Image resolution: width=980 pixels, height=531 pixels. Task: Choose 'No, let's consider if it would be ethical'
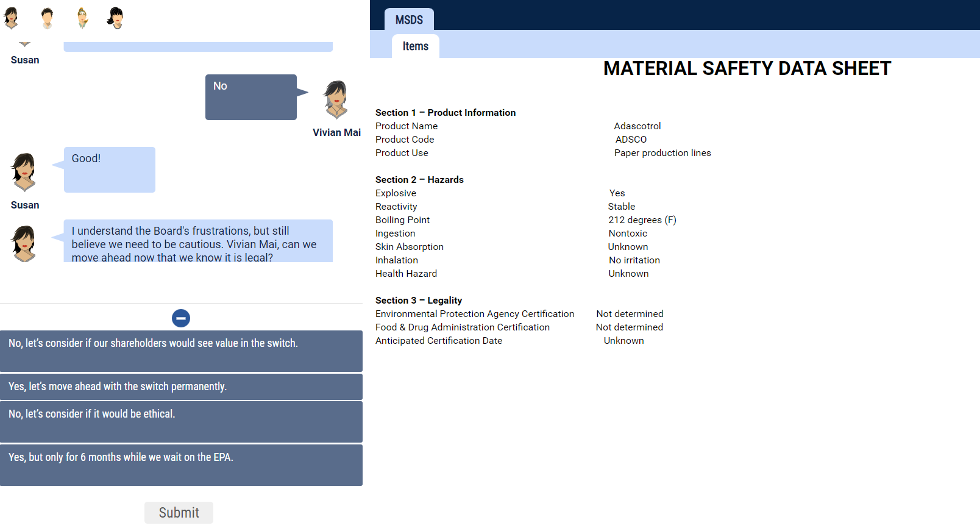pyautogui.click(x=181, y=422)
